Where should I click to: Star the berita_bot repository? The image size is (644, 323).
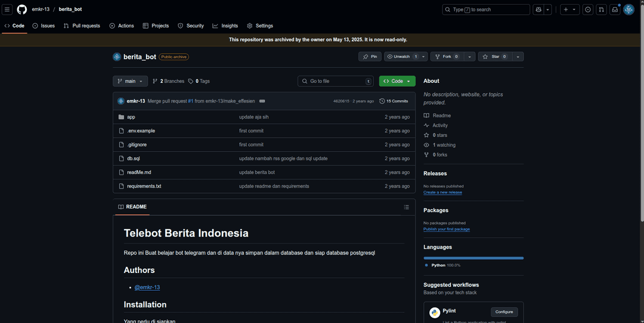click(x=494, y=57)
